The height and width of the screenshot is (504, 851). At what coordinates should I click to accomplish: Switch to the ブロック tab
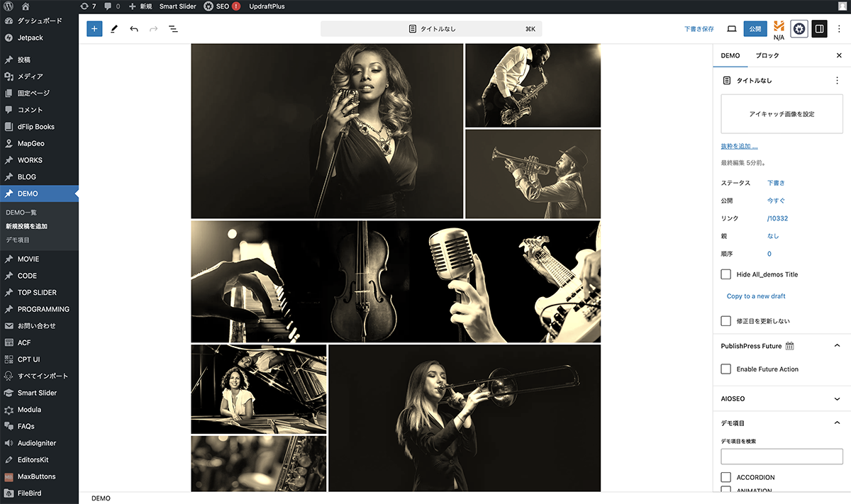[767, 55]
